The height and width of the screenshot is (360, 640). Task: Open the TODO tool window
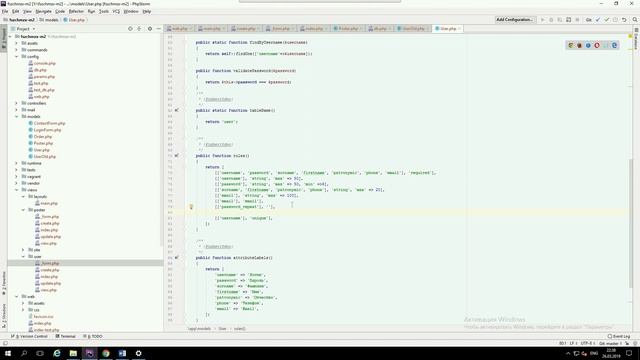pos(93,336)
